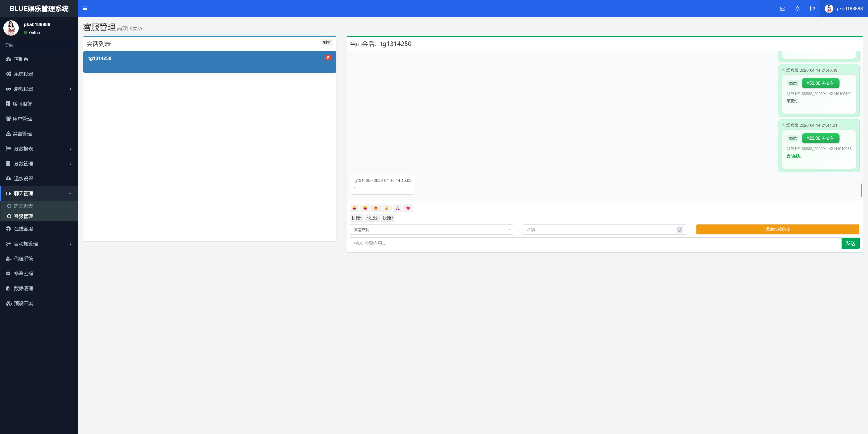Collapse 聊天管理 submenu

[x=39, y=193]
